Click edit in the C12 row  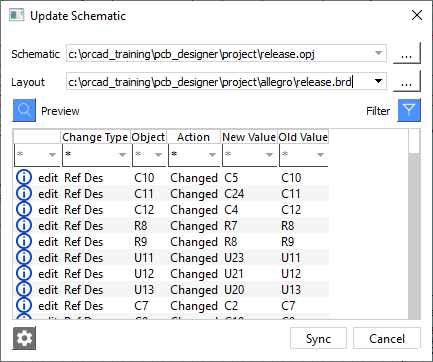coord(48,210)
